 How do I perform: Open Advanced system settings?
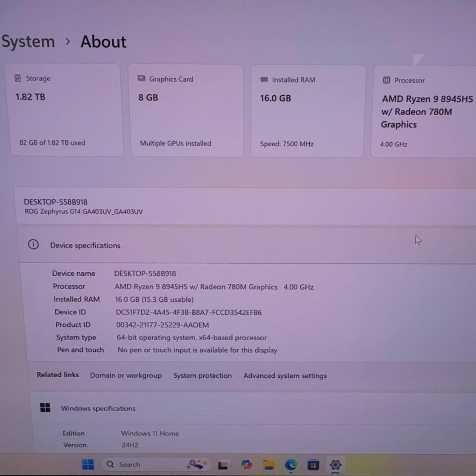click(285, 376)
